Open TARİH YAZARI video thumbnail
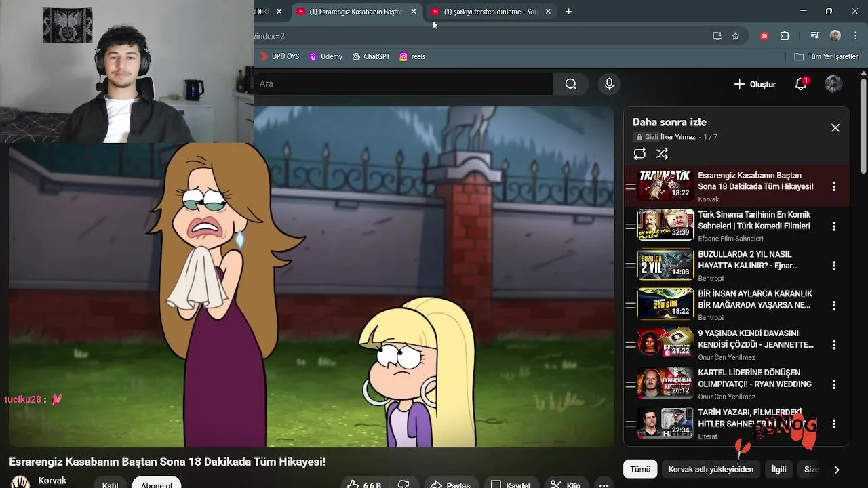Viewport: 868px width, 488px height. [665, 422]
